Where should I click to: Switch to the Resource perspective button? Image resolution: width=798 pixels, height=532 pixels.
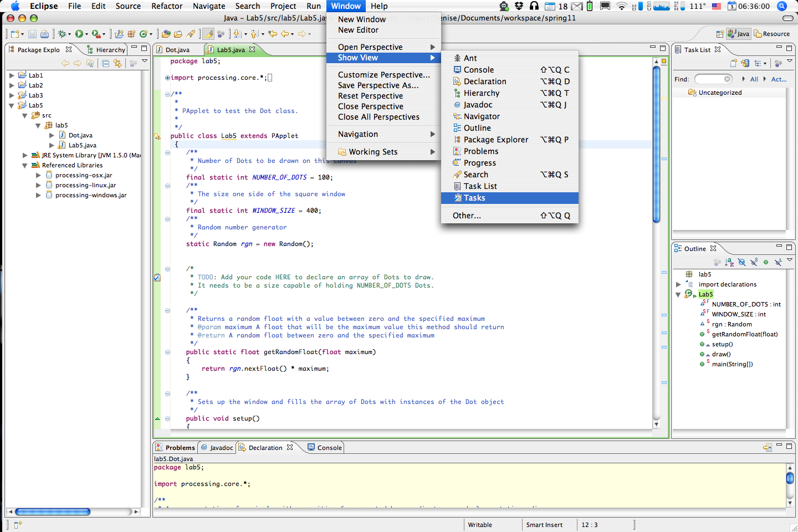pos(772,34)
